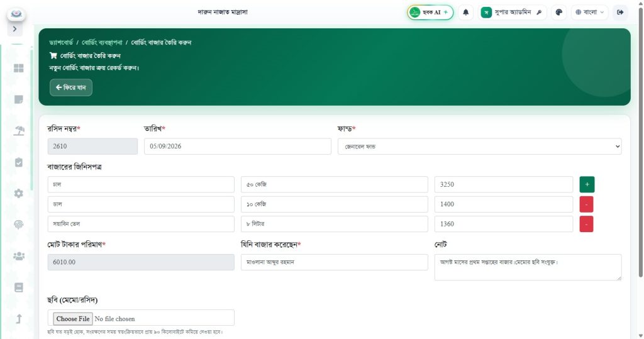
Task: Open the sticky note icon in sidebar
Action: click(x=18, y=99)
